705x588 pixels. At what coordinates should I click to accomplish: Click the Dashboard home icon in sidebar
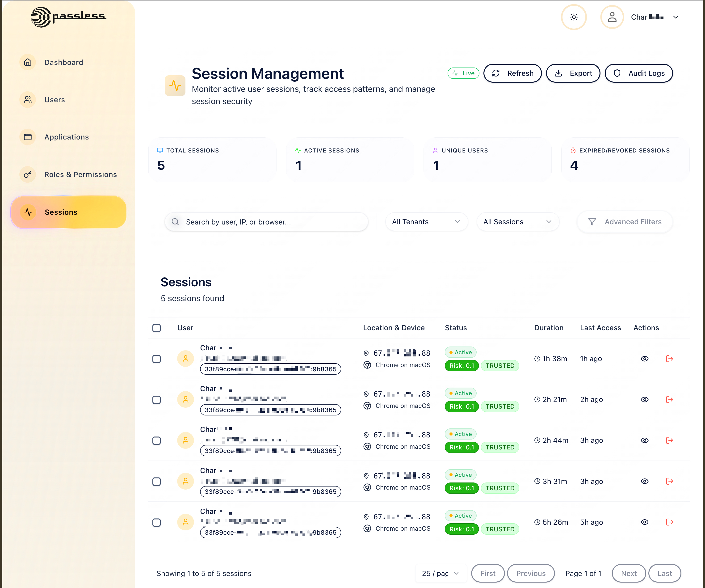28,62
